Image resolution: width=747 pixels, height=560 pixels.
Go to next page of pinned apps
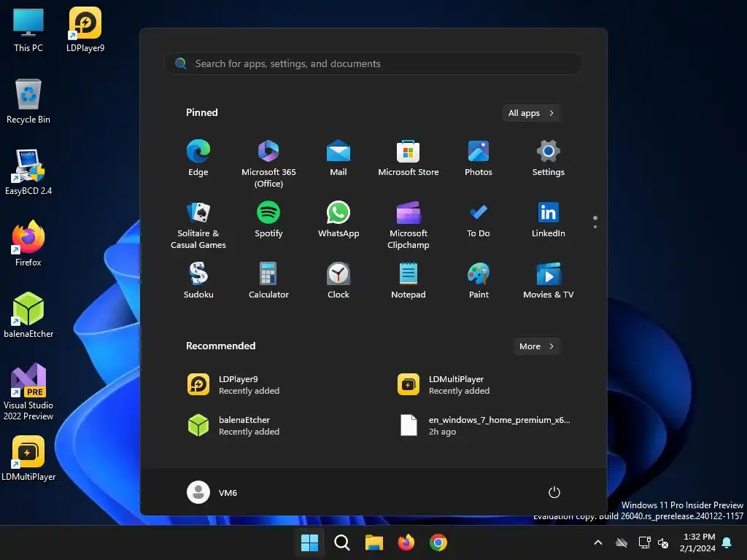click(x=595, y=227)
